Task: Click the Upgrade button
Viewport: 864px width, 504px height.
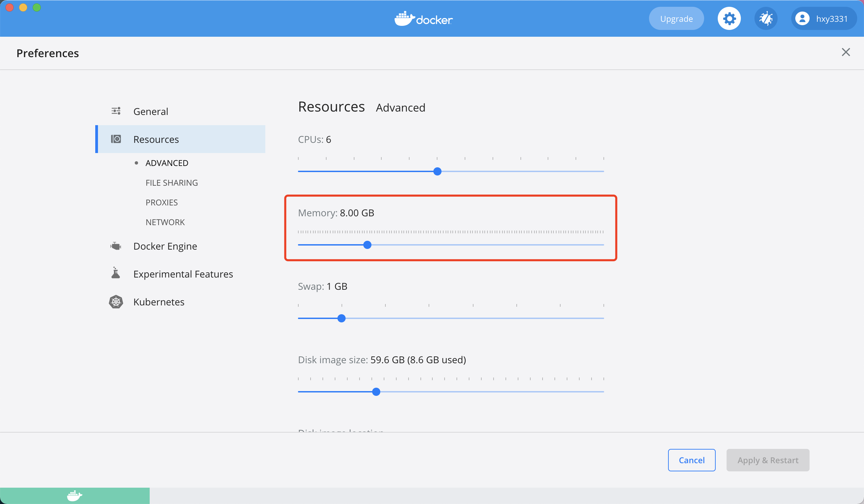Action: (676, 18)
